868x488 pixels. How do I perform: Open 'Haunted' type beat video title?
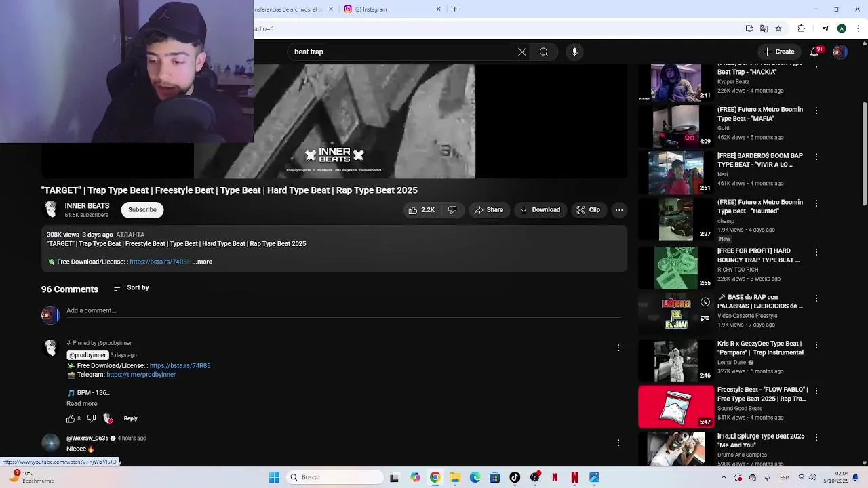[760, 207]
